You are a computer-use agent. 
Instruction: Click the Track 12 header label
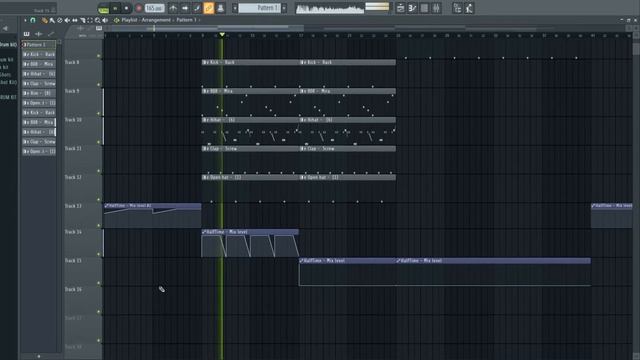(x=73, y=177)
